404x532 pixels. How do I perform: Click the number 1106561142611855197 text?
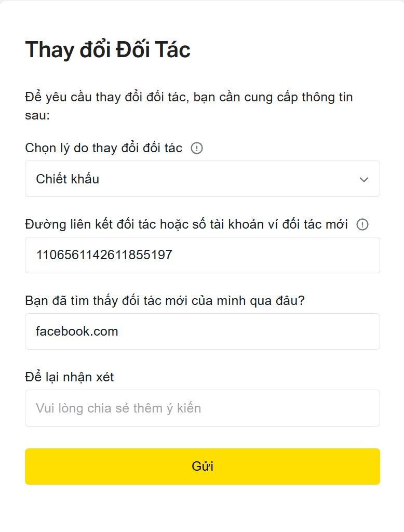[104, 255]
